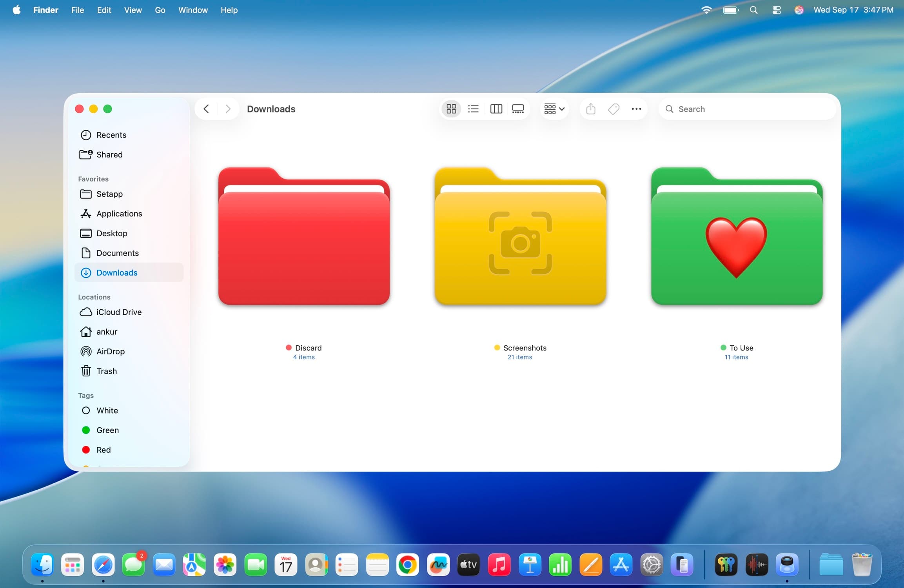Click the back navigation arrow

click(x=206, y=109)
